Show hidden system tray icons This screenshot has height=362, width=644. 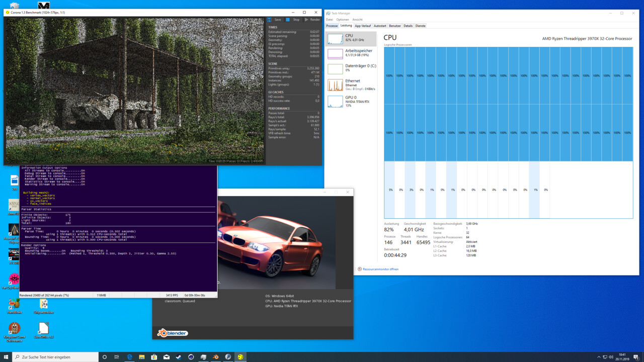tap(598, 357)
